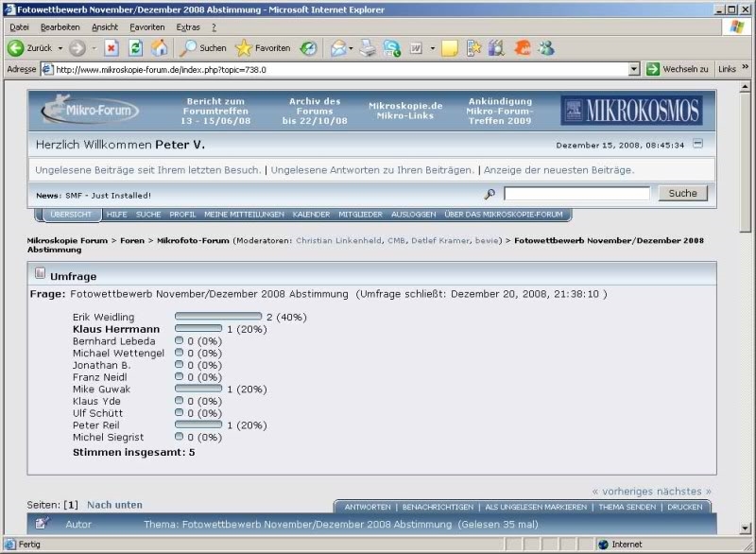Viewport: 756px width, 554px height.
Task: Open the KALENDER forum tab
Action: point(311,215)
